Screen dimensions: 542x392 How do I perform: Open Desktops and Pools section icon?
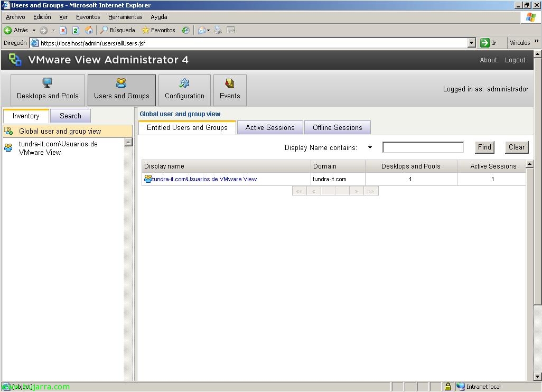[48, 83]
